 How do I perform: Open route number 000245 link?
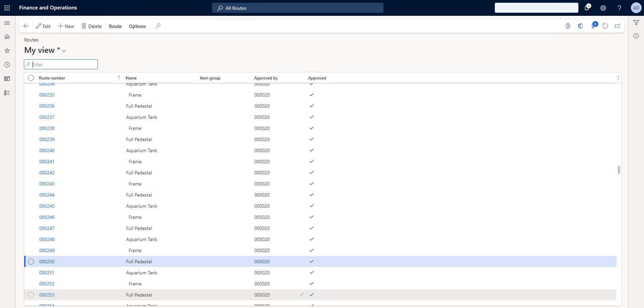tap(47, 206)
